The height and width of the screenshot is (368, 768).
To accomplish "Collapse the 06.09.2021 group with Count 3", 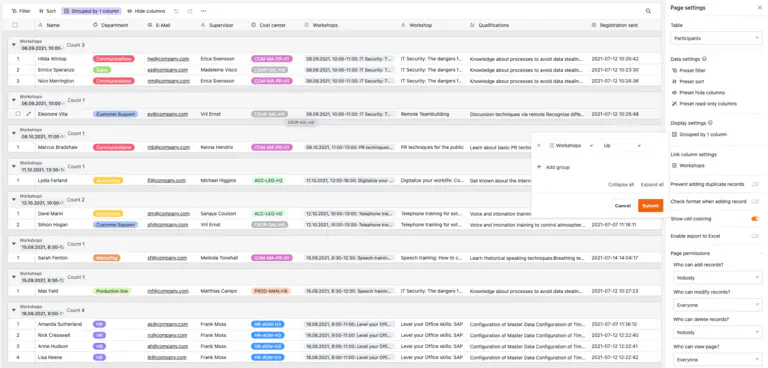I will pos(14,45).
